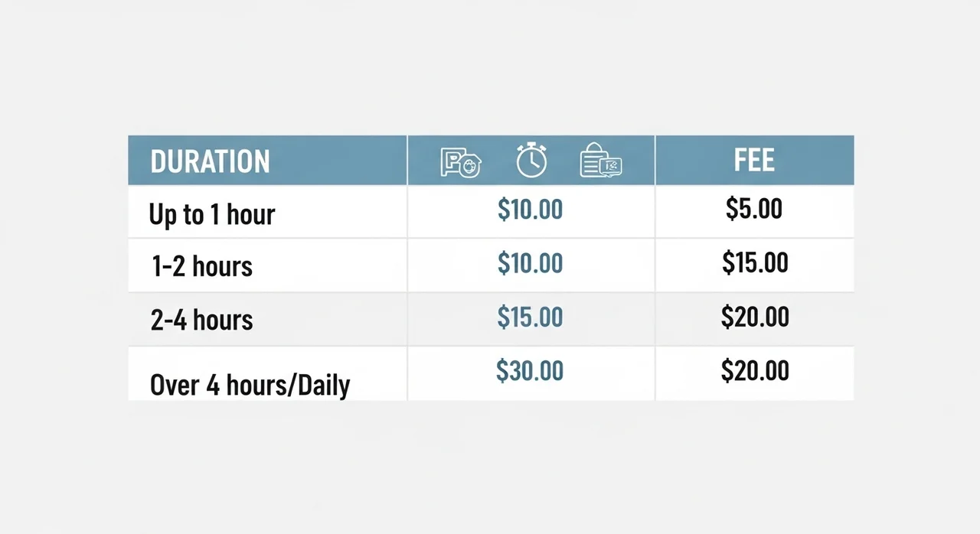This screenshot has height=534, width=980.
Task: Click the $20.00 fee in 2-4 hours row
Action: click(755, 316)
